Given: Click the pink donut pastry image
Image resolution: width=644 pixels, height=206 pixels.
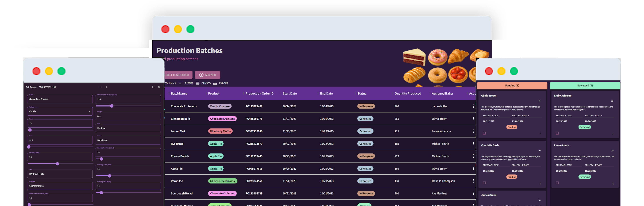Looking at the screenshot, I should (x=437, y=57).
